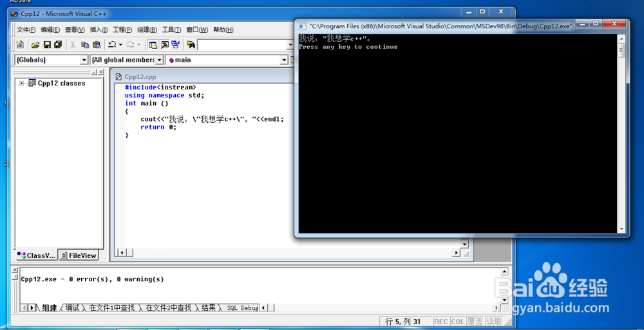Open the 工程(P) menu
The width and height of the screenshot is (644, 330).
point(122,30)
